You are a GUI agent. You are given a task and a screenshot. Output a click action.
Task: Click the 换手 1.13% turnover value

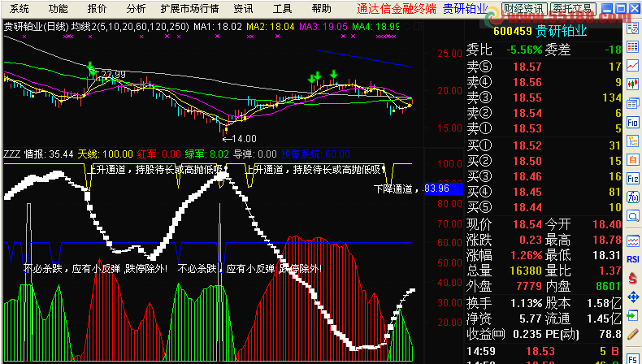pos(526,303)
